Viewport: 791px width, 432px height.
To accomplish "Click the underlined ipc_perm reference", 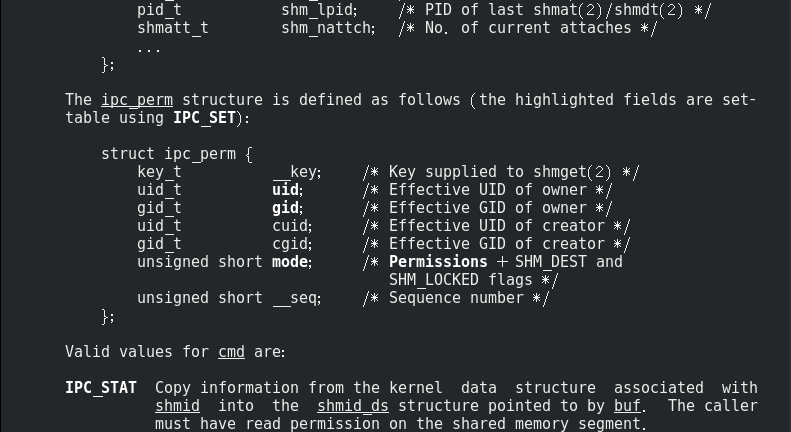I will (x=137, y=100).
